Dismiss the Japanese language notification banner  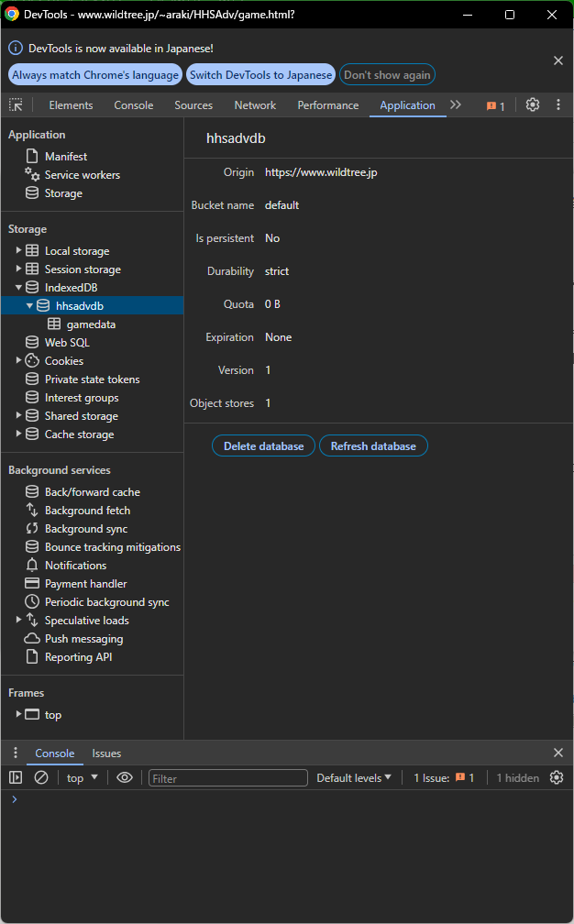click(x=558, y=60)
